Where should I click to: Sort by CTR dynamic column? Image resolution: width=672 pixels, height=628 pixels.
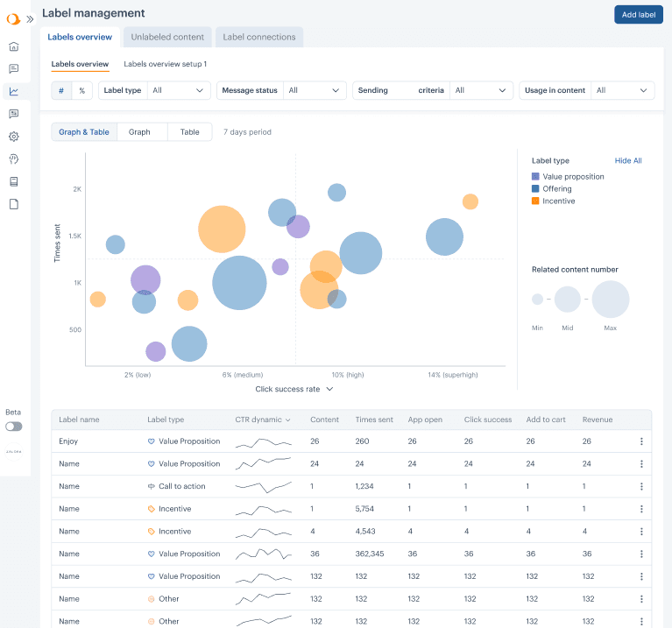click(x=263, y=420)
